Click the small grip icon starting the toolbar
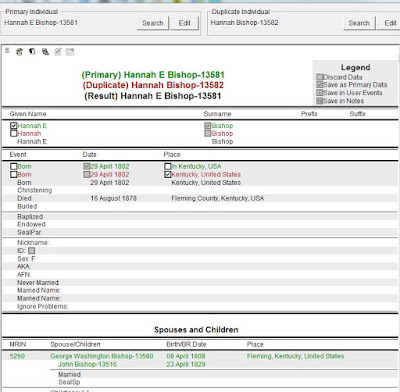This screenshot has height=392, width=400. coord(7,51)
